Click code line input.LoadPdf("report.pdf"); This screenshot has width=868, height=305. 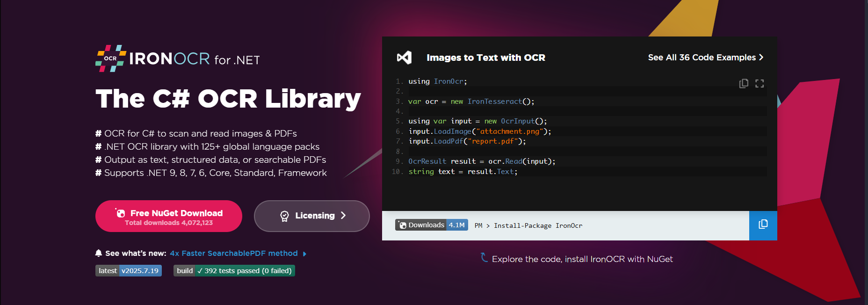(467, 141)
